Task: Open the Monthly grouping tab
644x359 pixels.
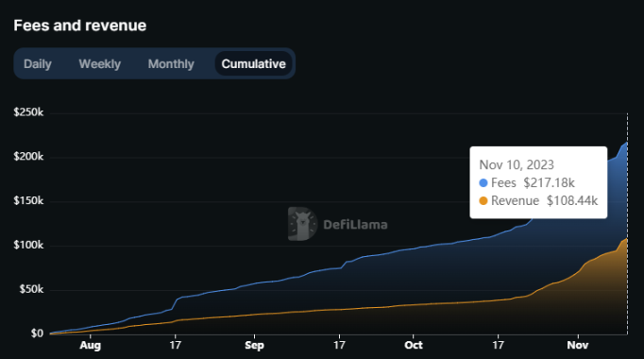Action: click(171, 63)
